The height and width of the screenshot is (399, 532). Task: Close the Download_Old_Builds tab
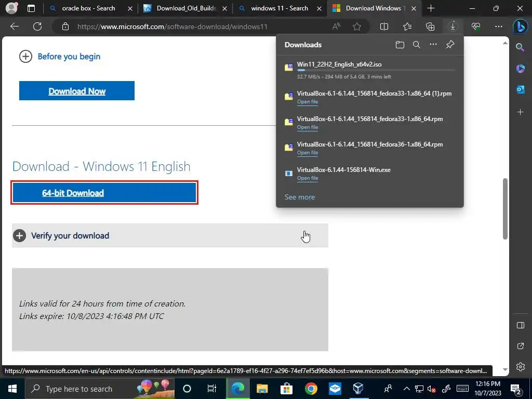click(224, 8)
